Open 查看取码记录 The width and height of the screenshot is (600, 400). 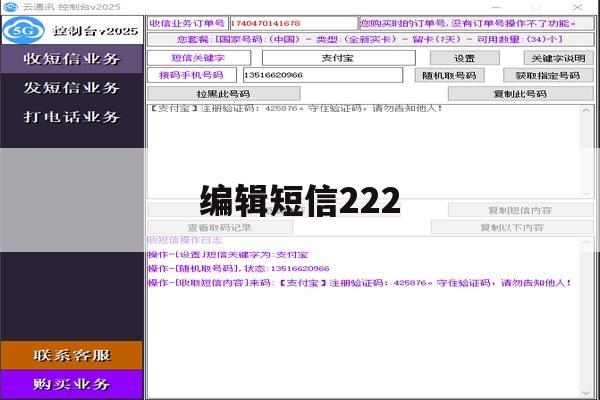[x=220, y=227]
